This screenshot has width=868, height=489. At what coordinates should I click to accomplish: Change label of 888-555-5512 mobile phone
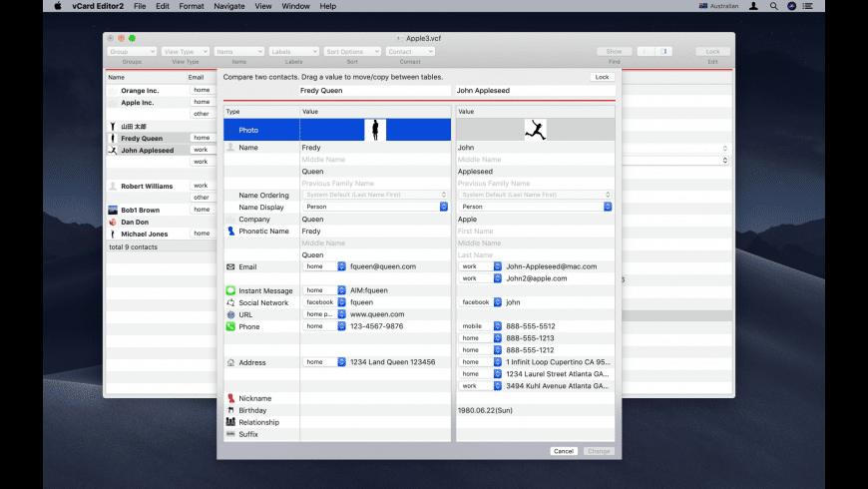(x=480, y=326)
